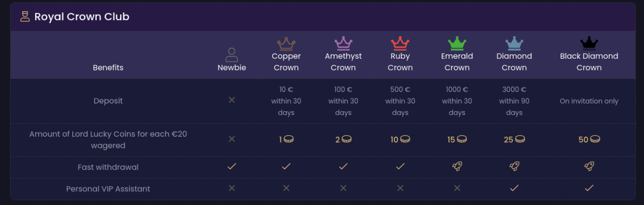Click the Newbie fast withdrawal checkmark
Screen dimensions: 644x205
click(x=232, y=166)
